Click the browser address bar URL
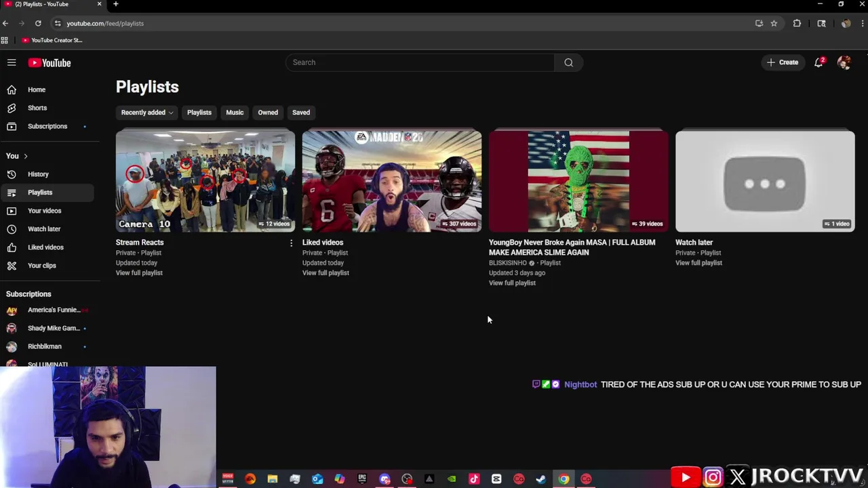 105,23
